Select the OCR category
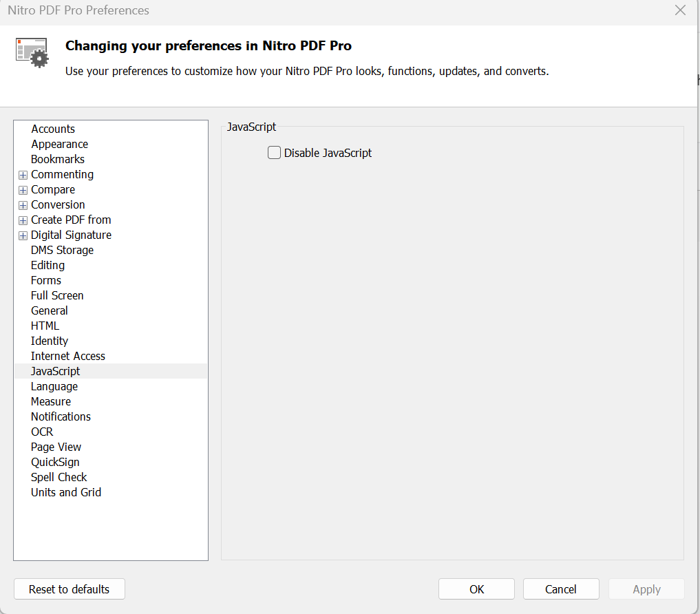The width and height of the screenshot is (700, 614). click(x=42, y=432)
